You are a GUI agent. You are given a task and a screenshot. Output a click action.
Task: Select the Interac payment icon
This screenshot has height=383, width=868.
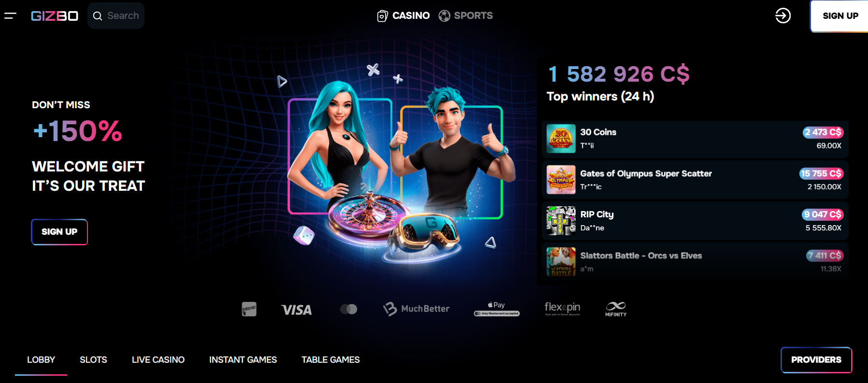pyautogui.click(x=249, y=309)
